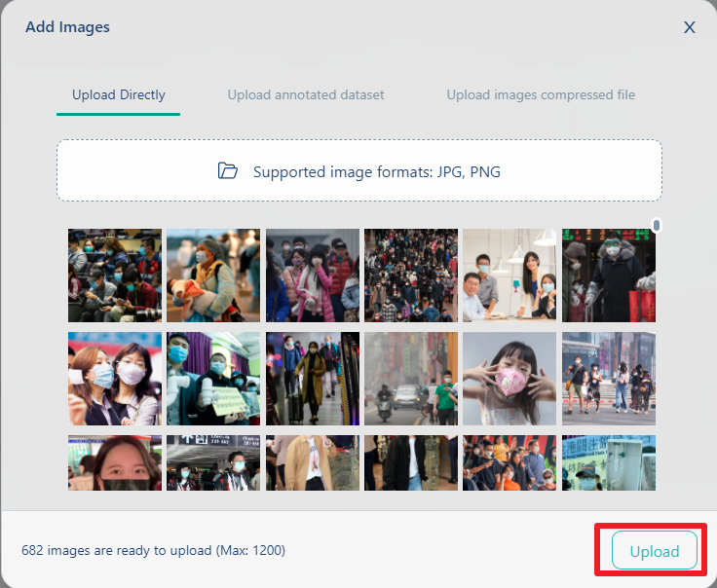Select thumbnail of person wearing green goggles

[x=609, y=276]
